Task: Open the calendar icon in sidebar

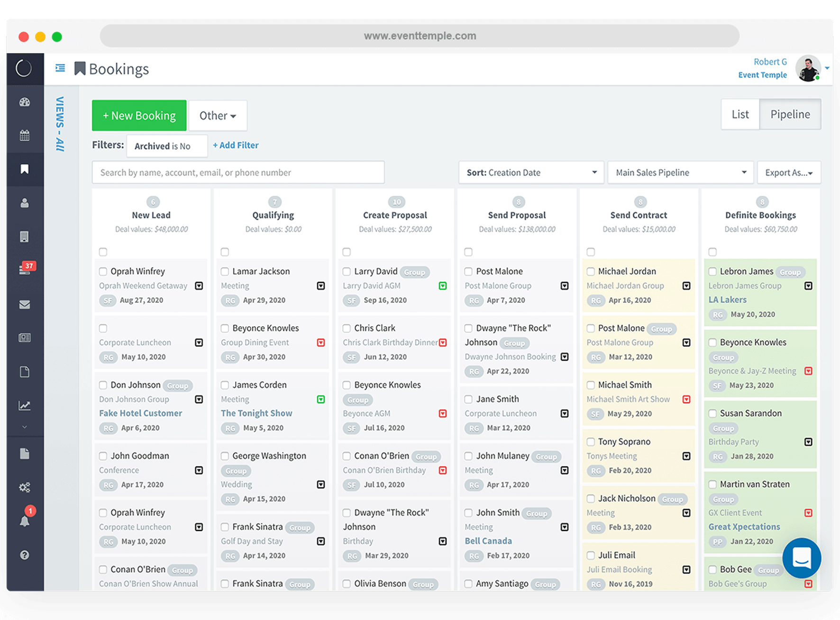Action: [x=25, y=136]
